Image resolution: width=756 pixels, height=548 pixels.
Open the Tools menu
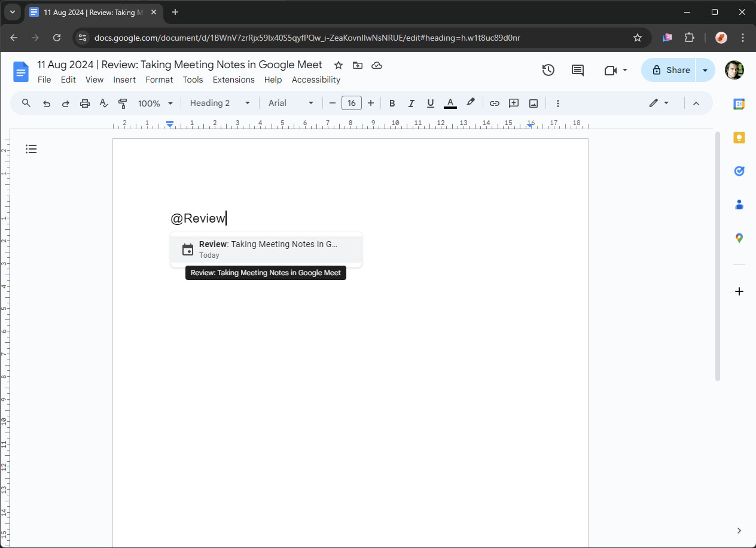193,80
